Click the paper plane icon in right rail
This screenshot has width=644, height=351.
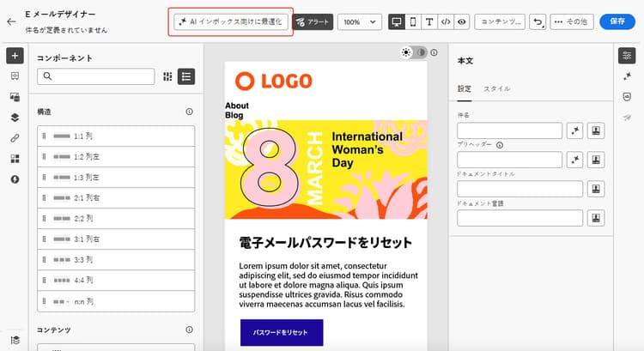(627, 118)
